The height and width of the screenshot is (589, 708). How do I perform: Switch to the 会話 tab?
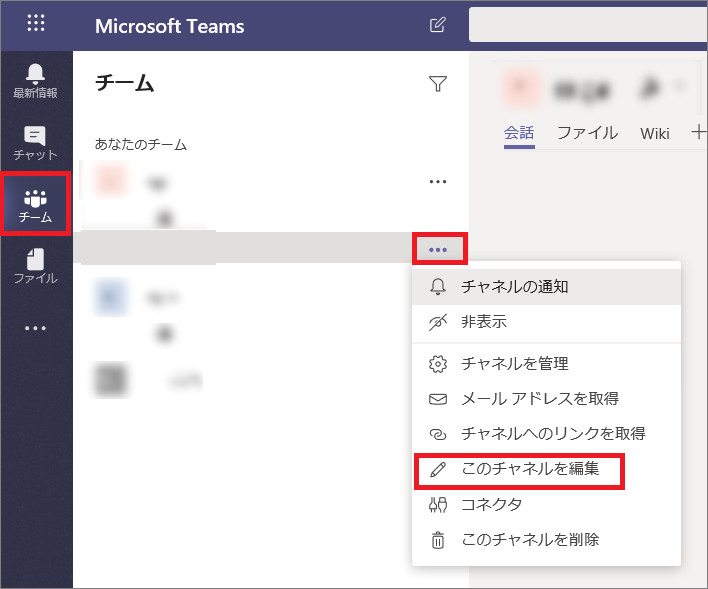[519, 133]
